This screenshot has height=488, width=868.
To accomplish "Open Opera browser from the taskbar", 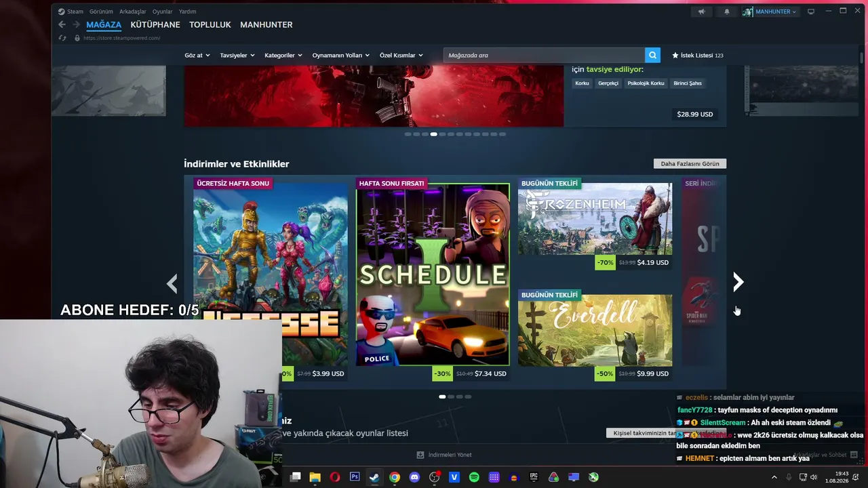I will pos(335,477).
